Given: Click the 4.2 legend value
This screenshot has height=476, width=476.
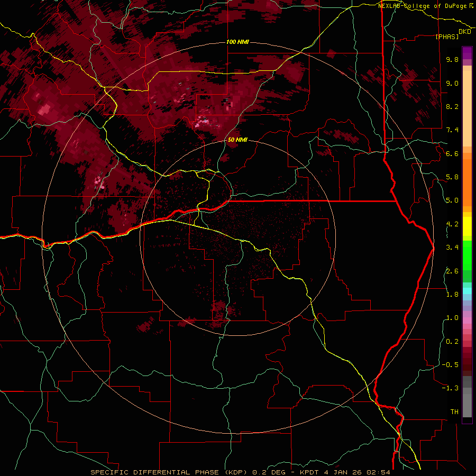Looking at the screenshot, I should [x=452, y=224].
